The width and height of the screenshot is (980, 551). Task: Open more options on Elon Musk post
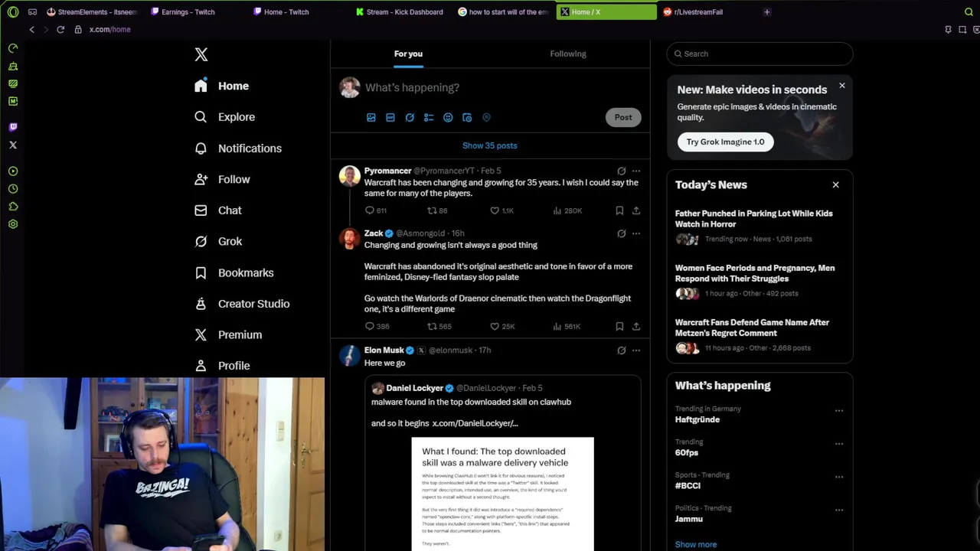636,350
